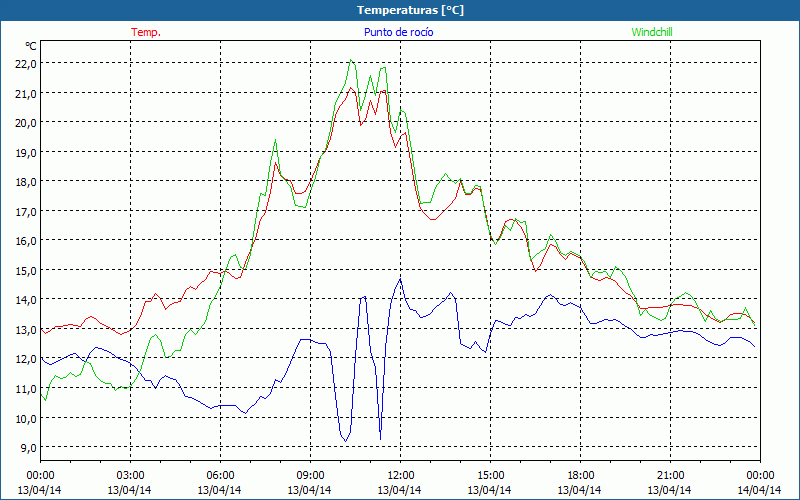Viewport: 800px width, 500px height.
Task: Pick the 15,0 y-axis value label
Action: click(25, 270)
